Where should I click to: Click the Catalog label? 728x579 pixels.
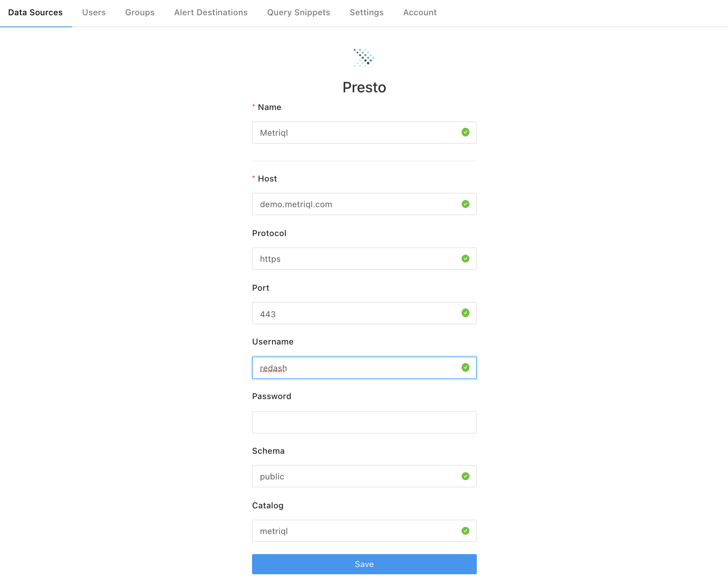pos(268,506)
